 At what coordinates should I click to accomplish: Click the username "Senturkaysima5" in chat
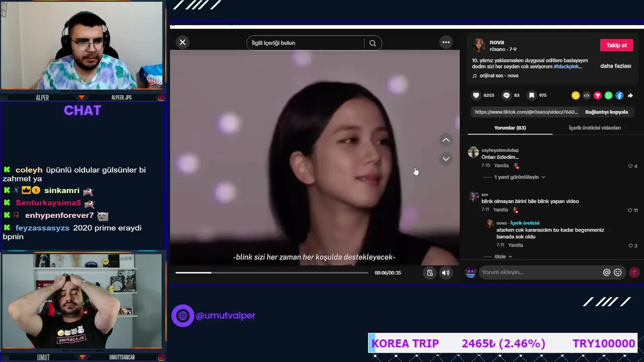pyautogui.click(x=48, y=203)
